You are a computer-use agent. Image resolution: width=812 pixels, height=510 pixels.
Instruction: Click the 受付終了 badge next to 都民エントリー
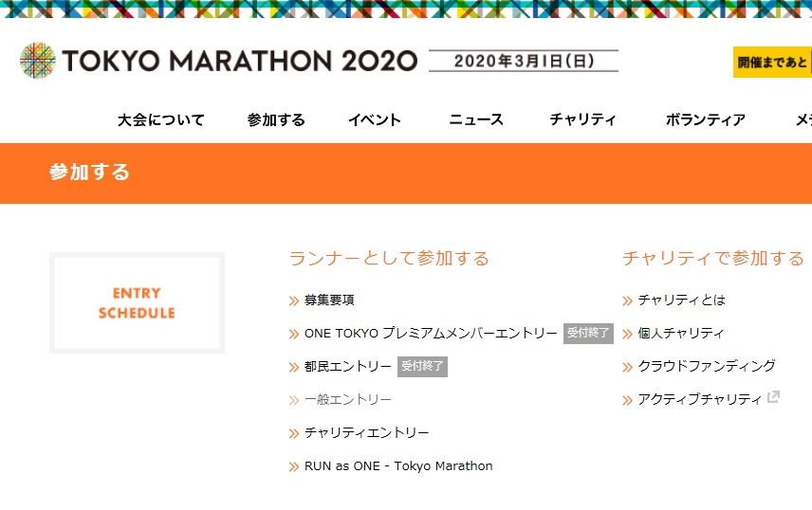coord(422,367)
